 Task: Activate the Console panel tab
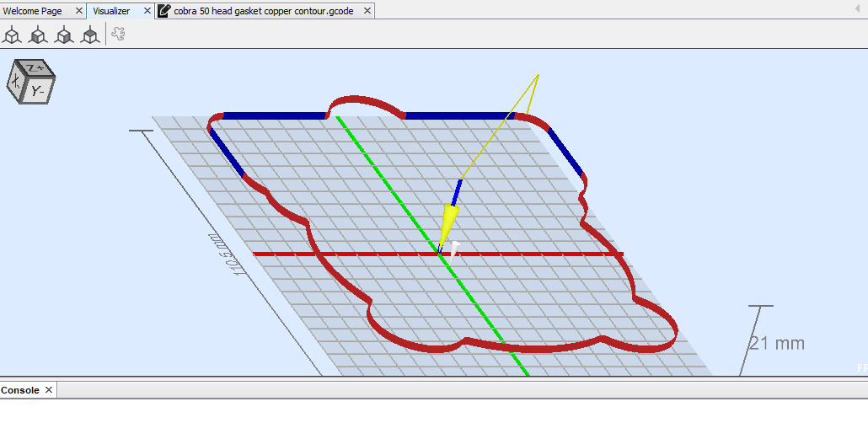click(x=20, y=390)
